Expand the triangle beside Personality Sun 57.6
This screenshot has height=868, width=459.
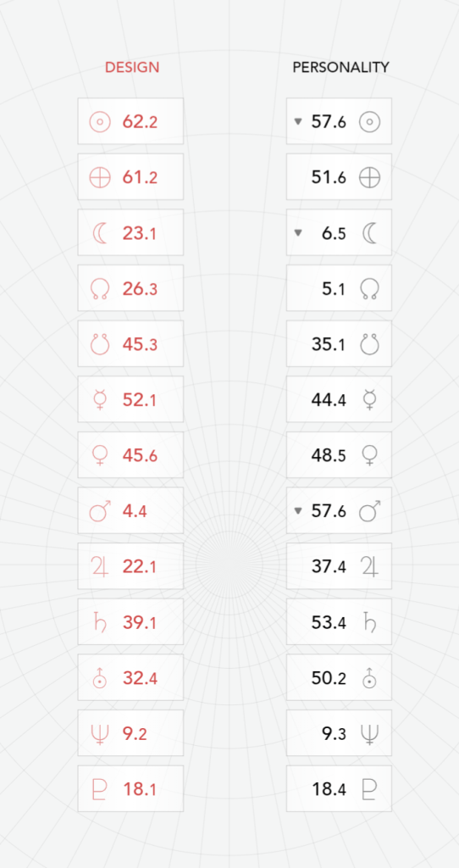[298, 122]
